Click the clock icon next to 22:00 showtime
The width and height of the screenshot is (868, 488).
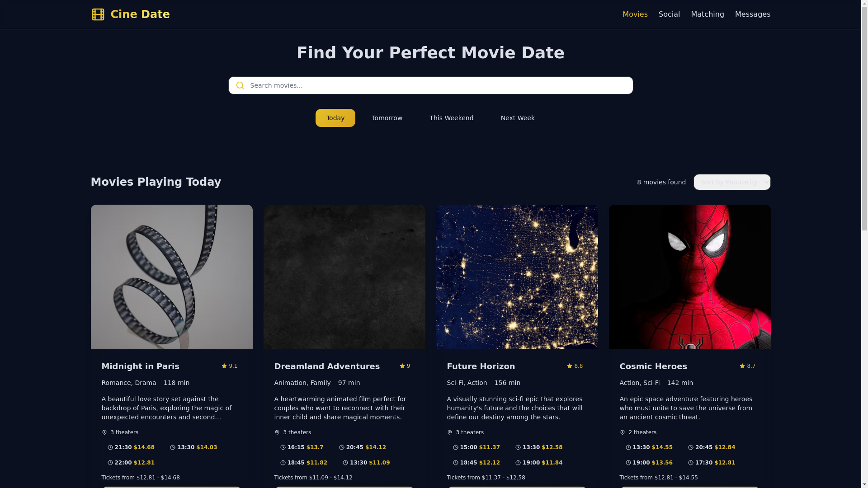click(110, 463)
